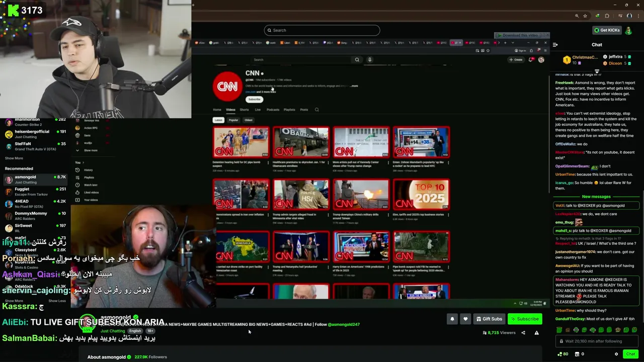Report stream with warning triangle icon
Screen dimensions: 644x362
coord(536,332)
